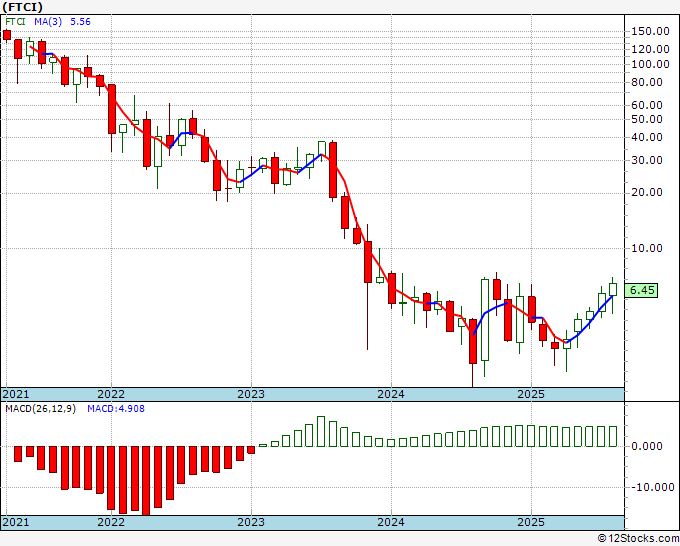The height and width of the screenshot is (546, 680).
Task: Click 2025 on the price chart timeline
Action: tap(531, 394)
